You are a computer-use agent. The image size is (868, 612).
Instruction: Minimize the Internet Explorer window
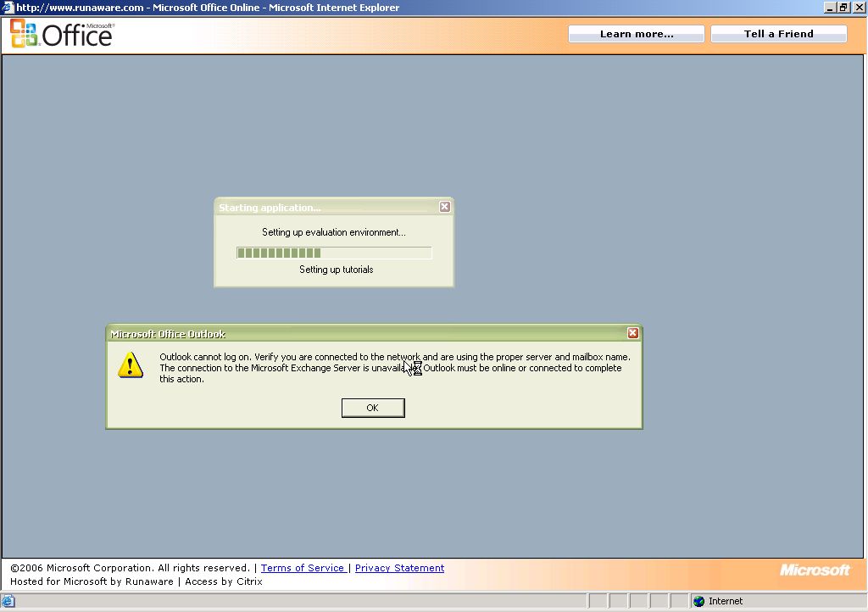click(x=830, y=8)
